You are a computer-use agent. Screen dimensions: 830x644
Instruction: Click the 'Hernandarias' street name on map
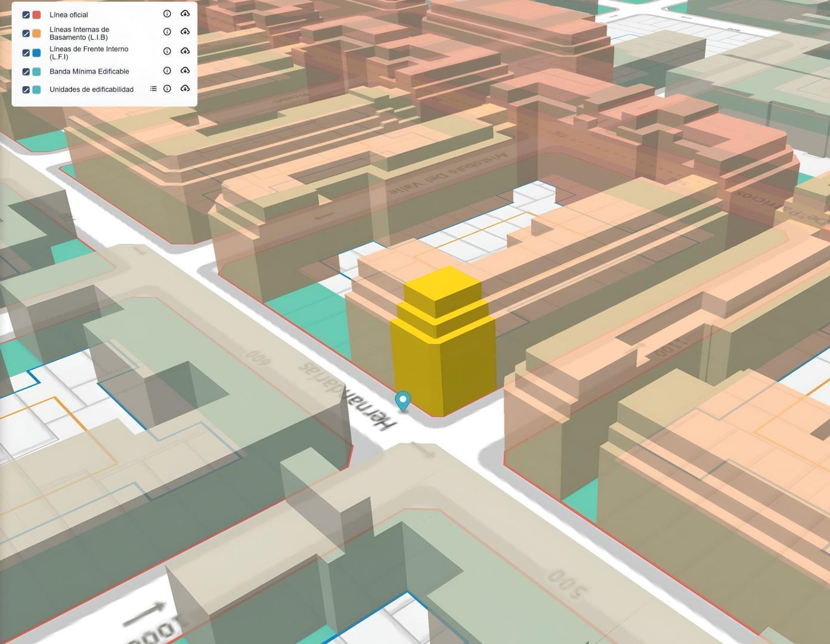click(x=346, y=395)
